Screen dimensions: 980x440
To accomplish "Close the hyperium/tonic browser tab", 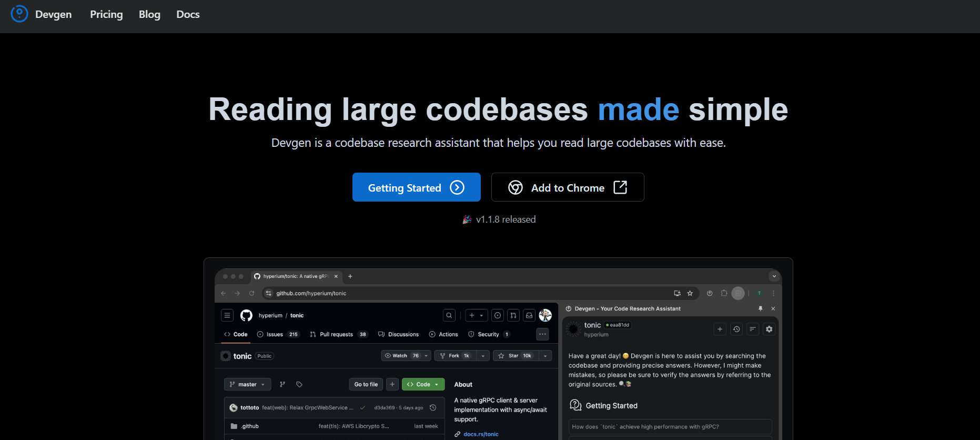I will [336, 276].
